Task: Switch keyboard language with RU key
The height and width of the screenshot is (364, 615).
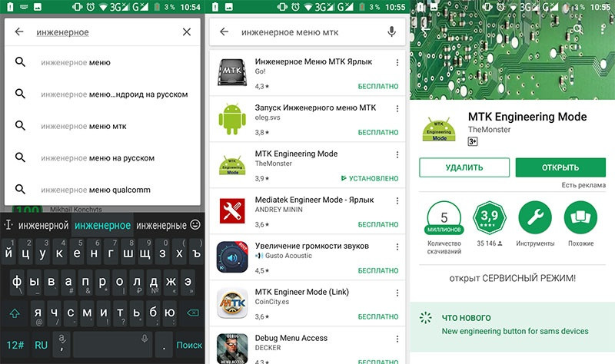Action: pos(42,345)
